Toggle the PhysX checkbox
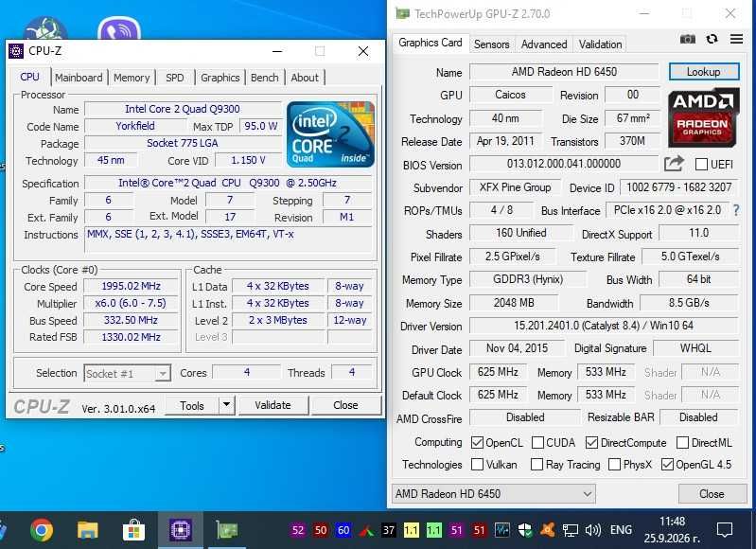756x549 pixels. [x=614, y=464]
